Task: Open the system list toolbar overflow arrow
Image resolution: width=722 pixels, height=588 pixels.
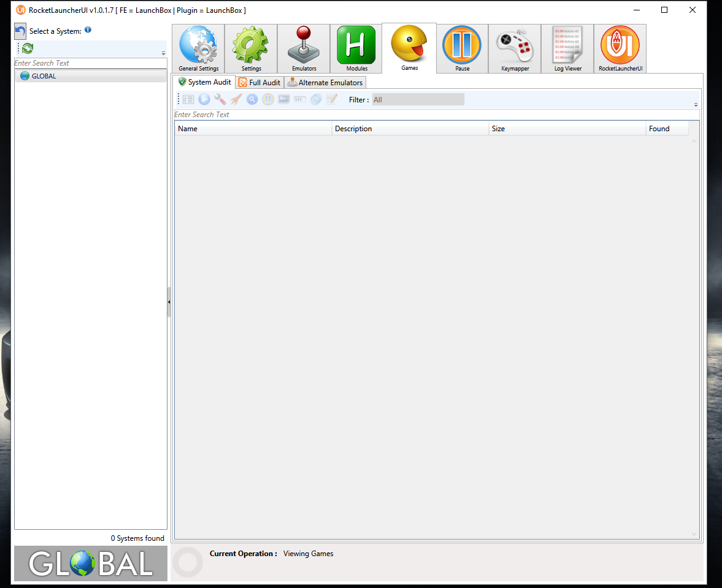Action: point(163,53)
